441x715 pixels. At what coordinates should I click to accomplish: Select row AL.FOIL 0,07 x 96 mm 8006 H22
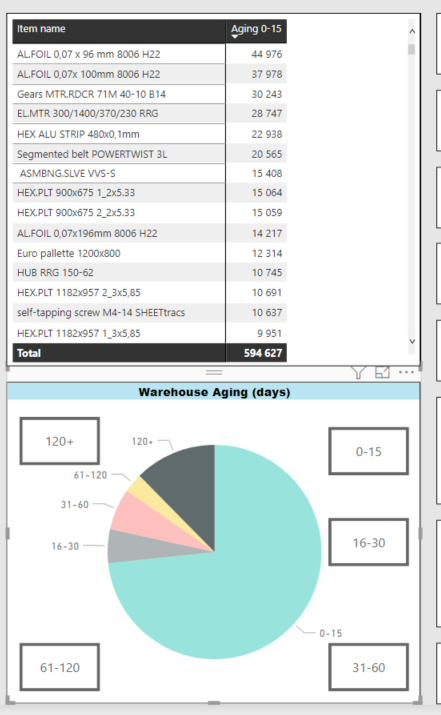pos(150,54)
